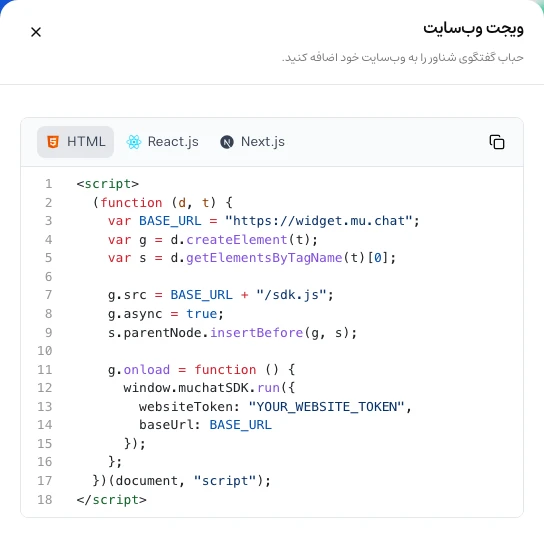This screenshot has height=550, width=544.
Task: Click "YOUR_WEBSITE_TOKEN" placeholder text
Action: pos(326,407)
